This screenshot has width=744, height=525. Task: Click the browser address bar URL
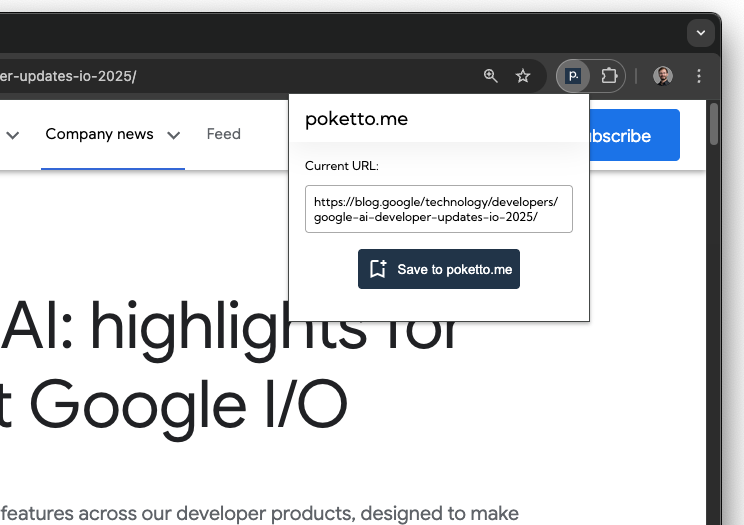click(x=68, y=76)
